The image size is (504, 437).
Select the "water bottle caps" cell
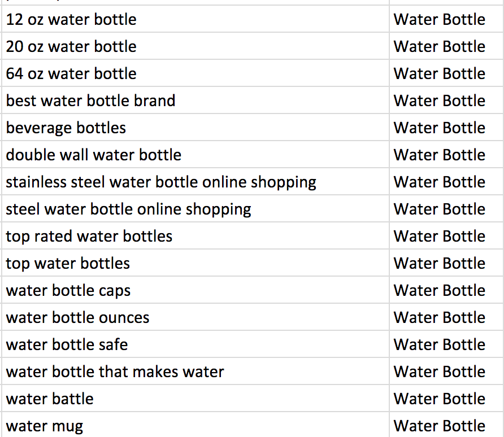pyautogui.click(x=68, y=291)
